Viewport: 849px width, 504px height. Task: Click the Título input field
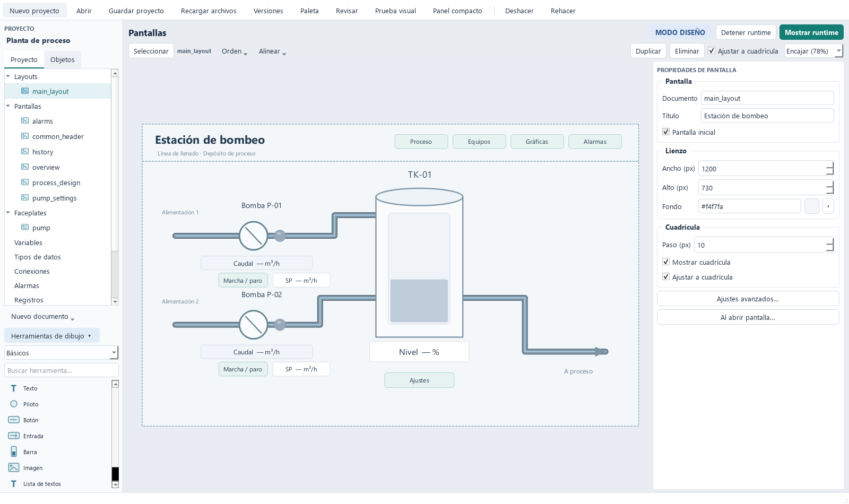point(767,116)
